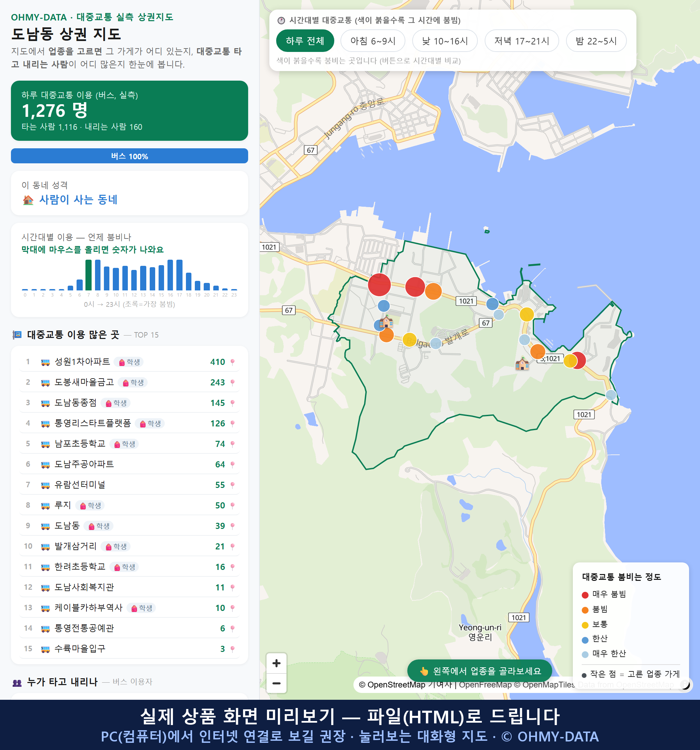This screenshot has height=750, width=700.
Task: Click the 학생 tag on 루지 row
Action: coord(90,506)
